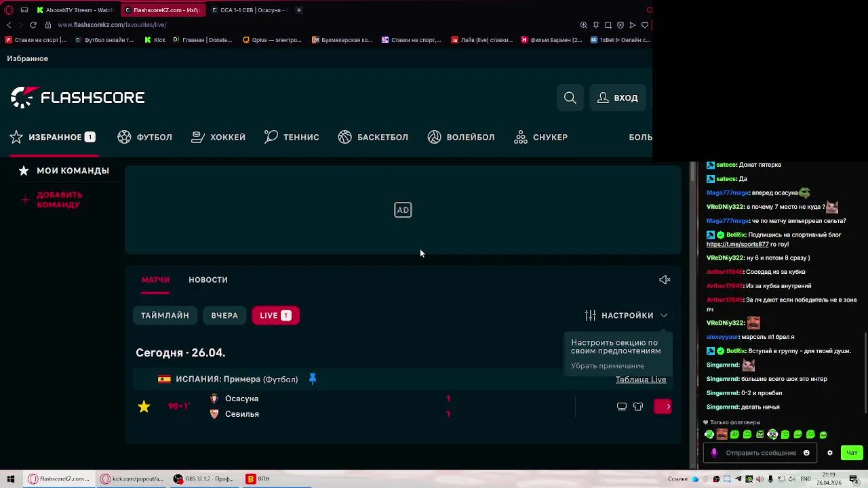This screenshot has height=488, width=868.
Task: Open the ФУТБОЛ sport menu
Action: coord(144,137)
